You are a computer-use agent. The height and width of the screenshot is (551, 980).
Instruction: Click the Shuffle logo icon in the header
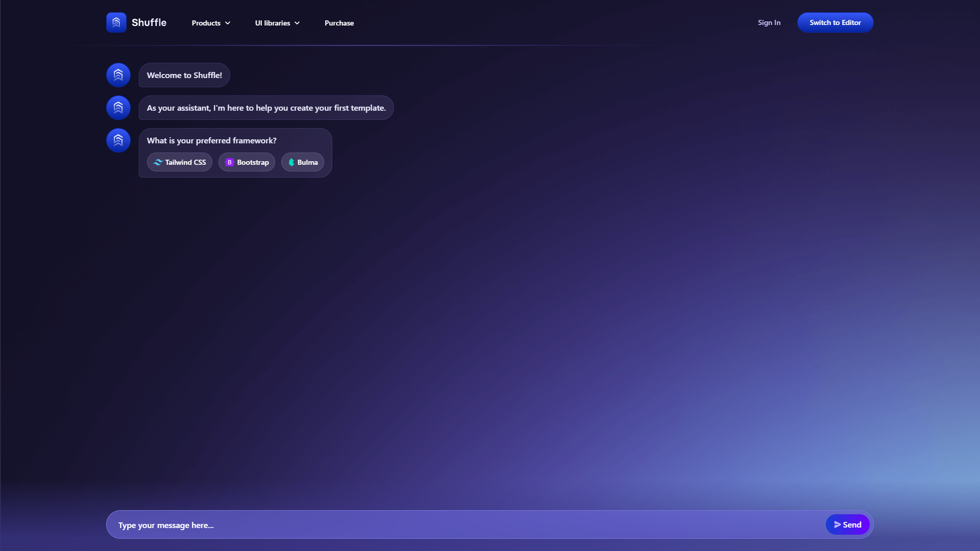pos(116,22)
